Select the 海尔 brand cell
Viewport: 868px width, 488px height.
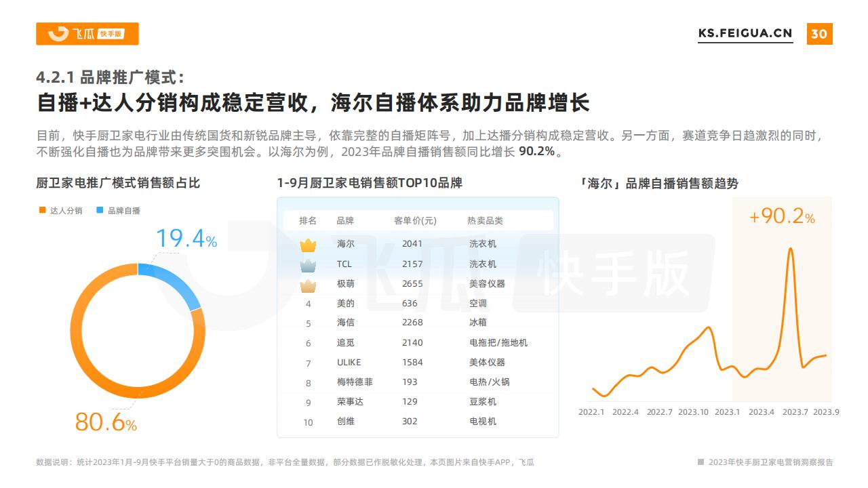345,244
